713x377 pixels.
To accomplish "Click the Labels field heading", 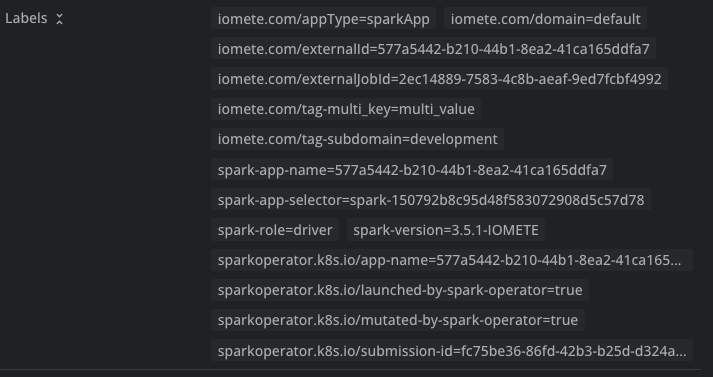I will [x=26, y=19].
